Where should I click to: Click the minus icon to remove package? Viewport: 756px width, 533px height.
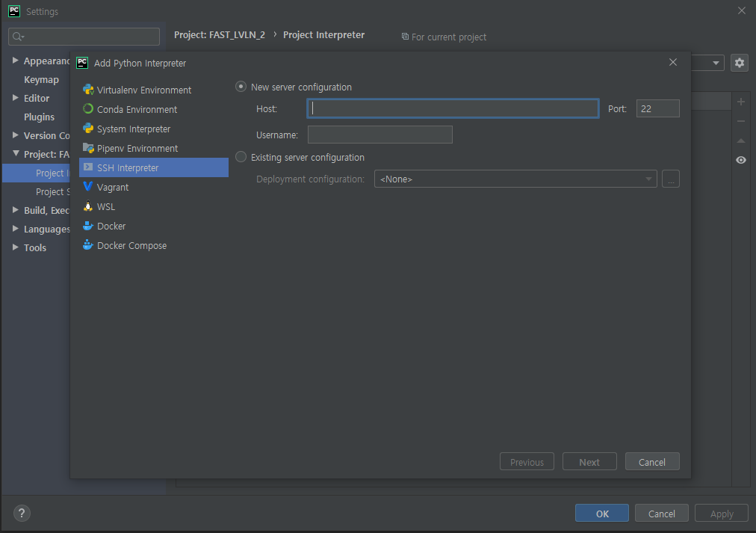pos(741,121)
